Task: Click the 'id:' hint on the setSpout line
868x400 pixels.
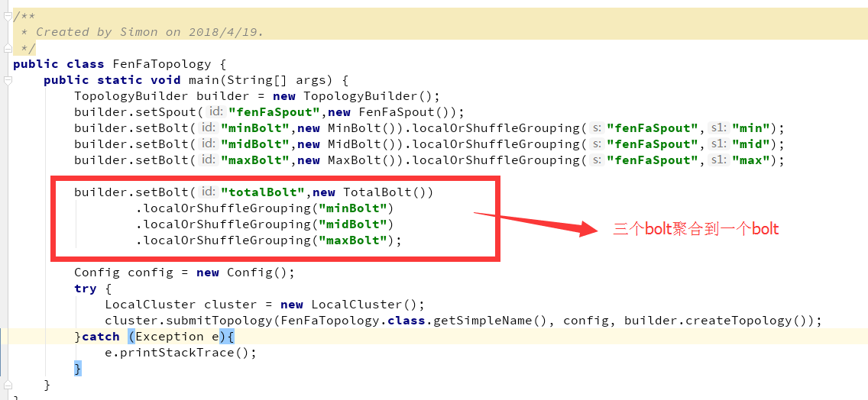Action: point(216,112)
